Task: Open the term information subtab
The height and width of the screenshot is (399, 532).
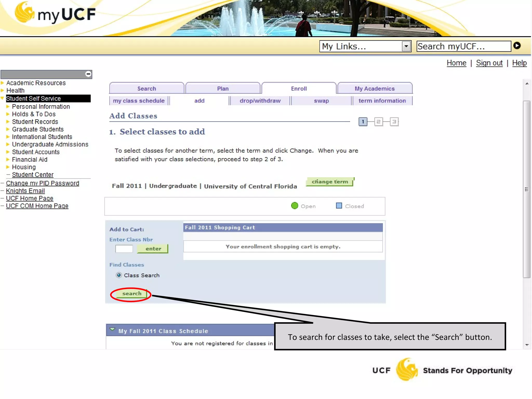Action: [x=382, y=101]
